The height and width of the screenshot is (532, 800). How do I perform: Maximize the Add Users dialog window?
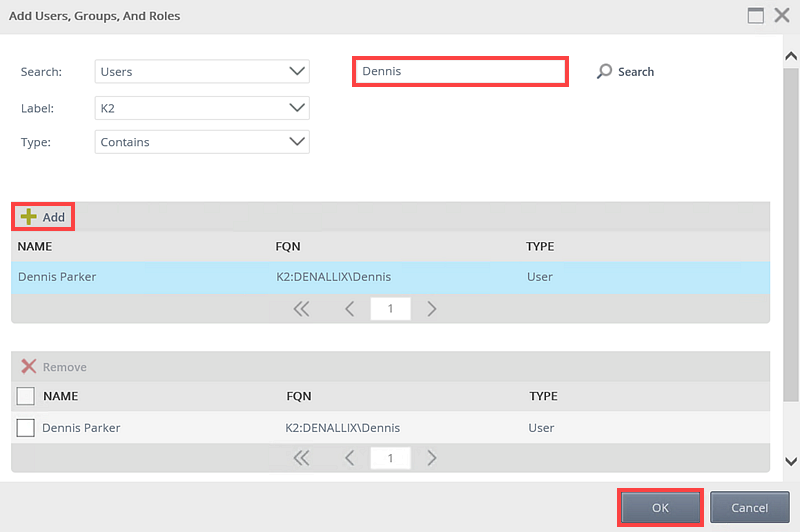[x=756, y=15]
